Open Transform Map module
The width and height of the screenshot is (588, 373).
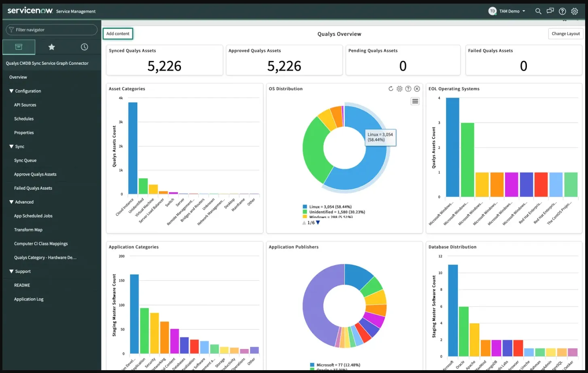point(28,230)
